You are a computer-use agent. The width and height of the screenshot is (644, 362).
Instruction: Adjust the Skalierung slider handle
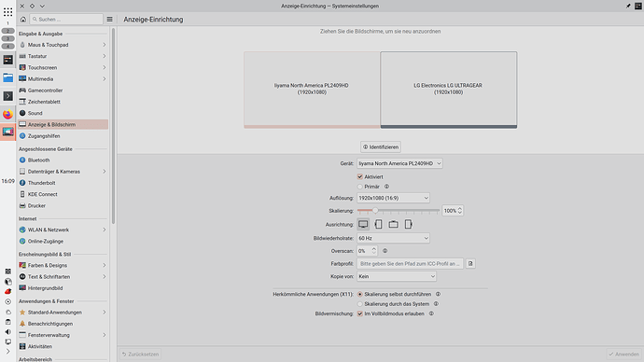pyautogui.click(x=375, y=211)
